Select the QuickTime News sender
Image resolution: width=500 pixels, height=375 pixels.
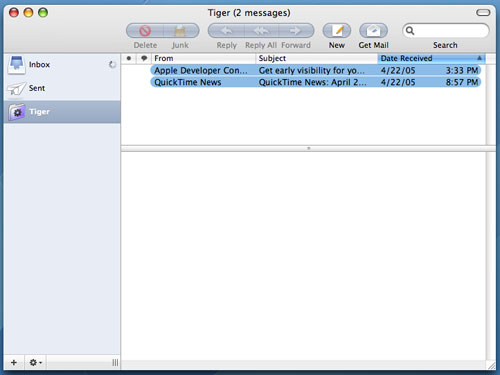click(x=188, y=82)
